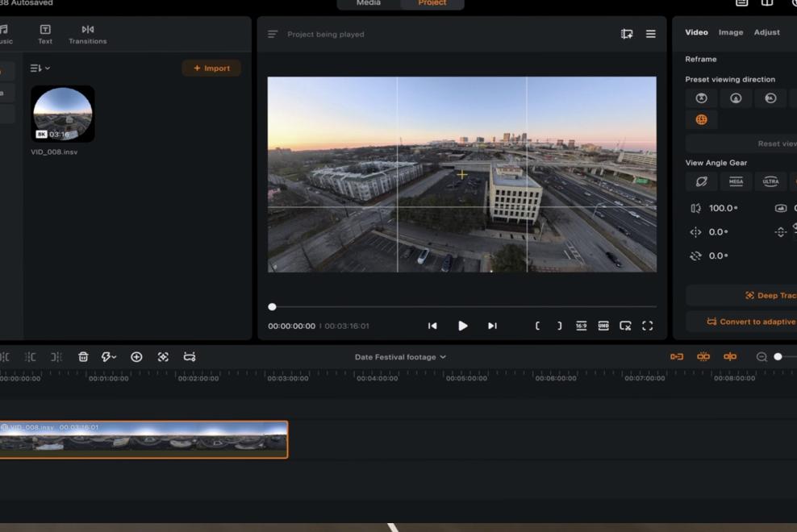
Task: Toggle the first orange timeline snapping icon
Action: (x=676, y=357)
